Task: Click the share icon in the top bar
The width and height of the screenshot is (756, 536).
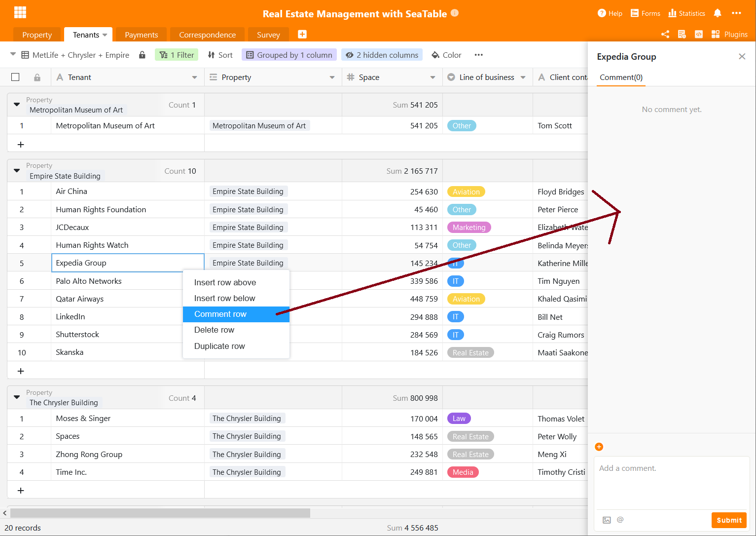Action: pyautogui.click(x=665, y=34)
